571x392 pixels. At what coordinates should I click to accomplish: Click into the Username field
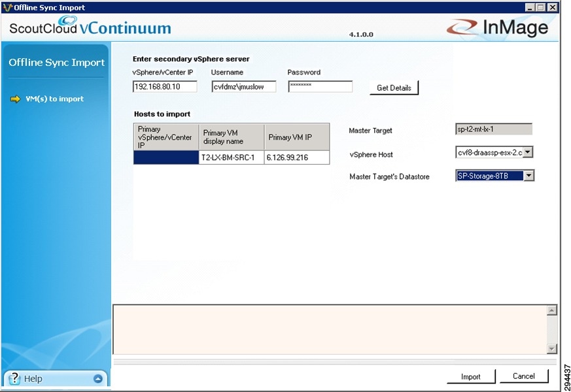244,86
